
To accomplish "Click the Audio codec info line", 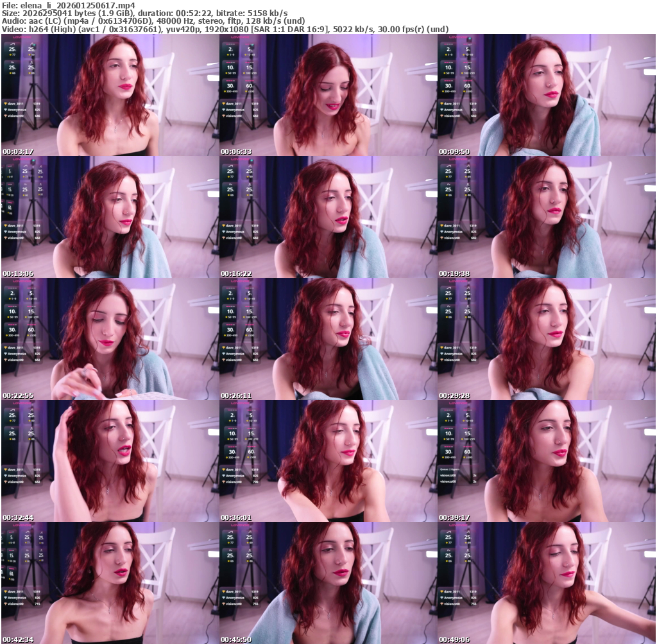I will point(153,21).
